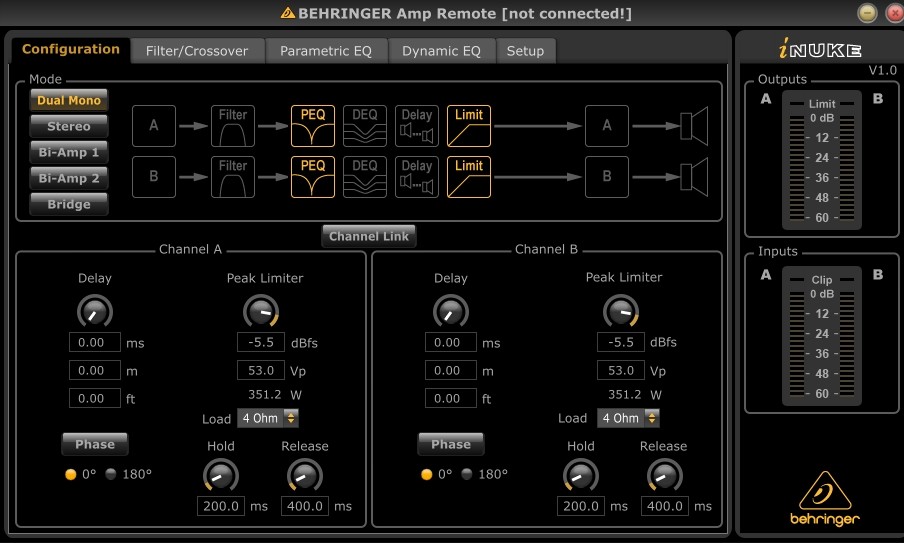Select Bi-Amp 2 mode
Image resolution: width=904 pixels, height=543 pixels.
point(69,178)
